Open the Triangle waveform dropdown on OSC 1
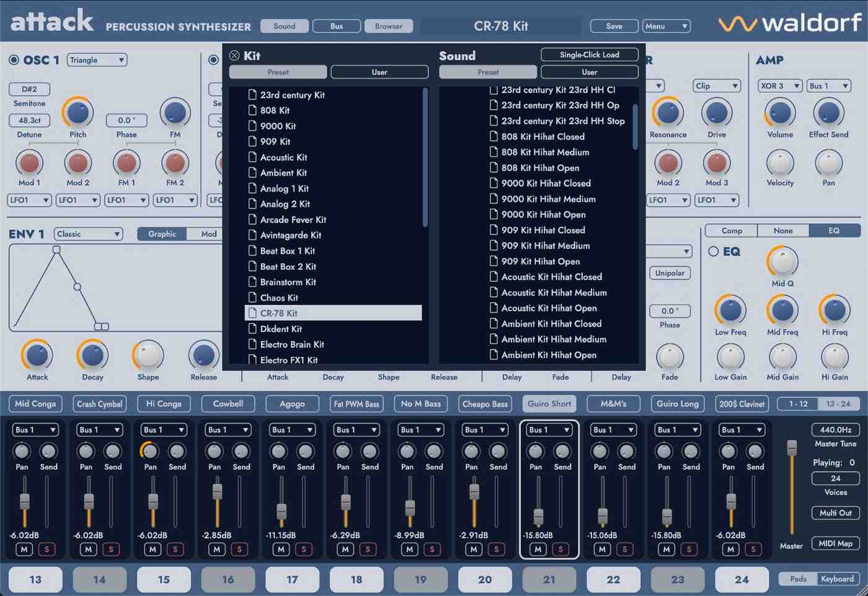This screenshot has height=596, width=868. [x=96, y=59]
